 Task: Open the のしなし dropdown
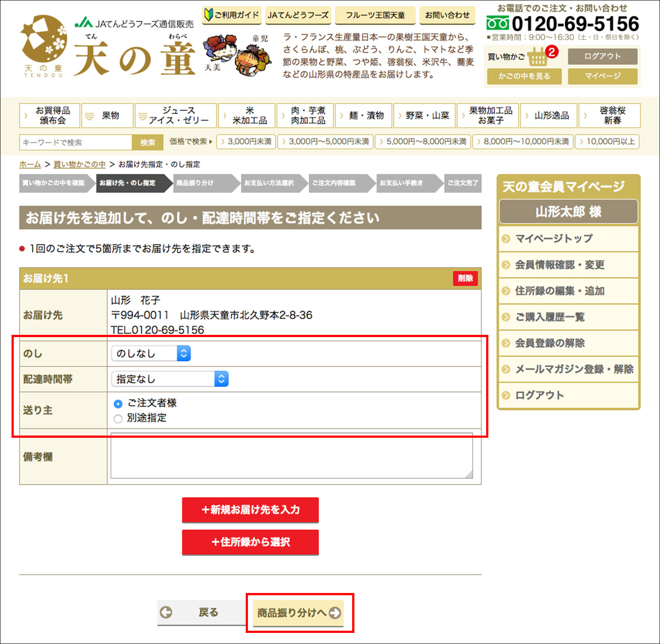click(151, 353)
